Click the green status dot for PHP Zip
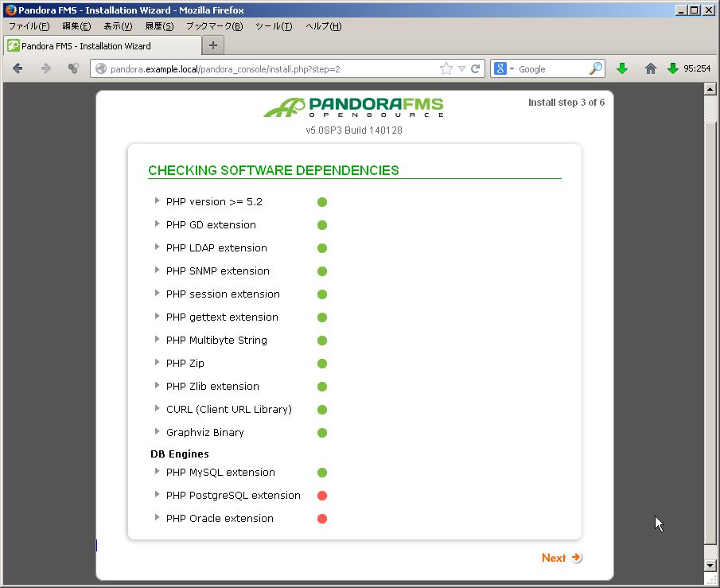The width and height of the screenshot is (720, 588). tap(322, 364)
